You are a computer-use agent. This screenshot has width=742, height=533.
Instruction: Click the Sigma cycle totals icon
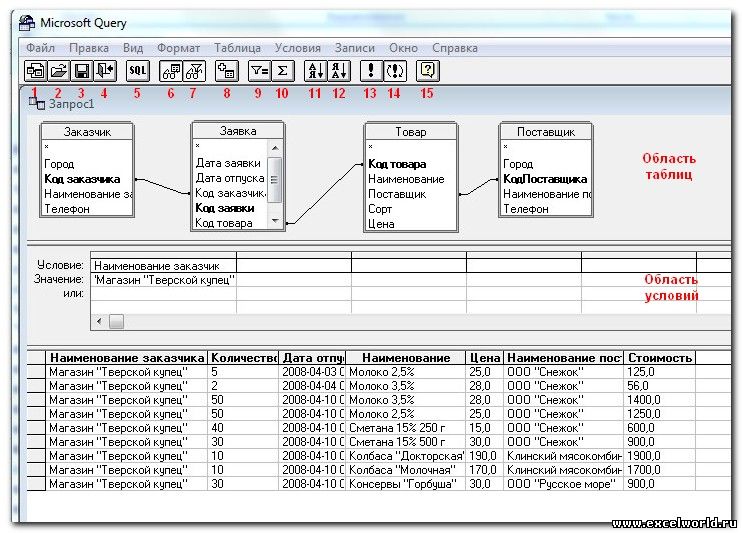[283, 71]
